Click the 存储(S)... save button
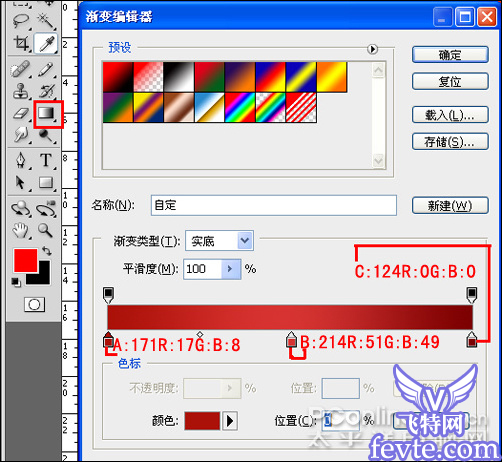The height and width of the screenshot is (462, 502). (450, 142)
